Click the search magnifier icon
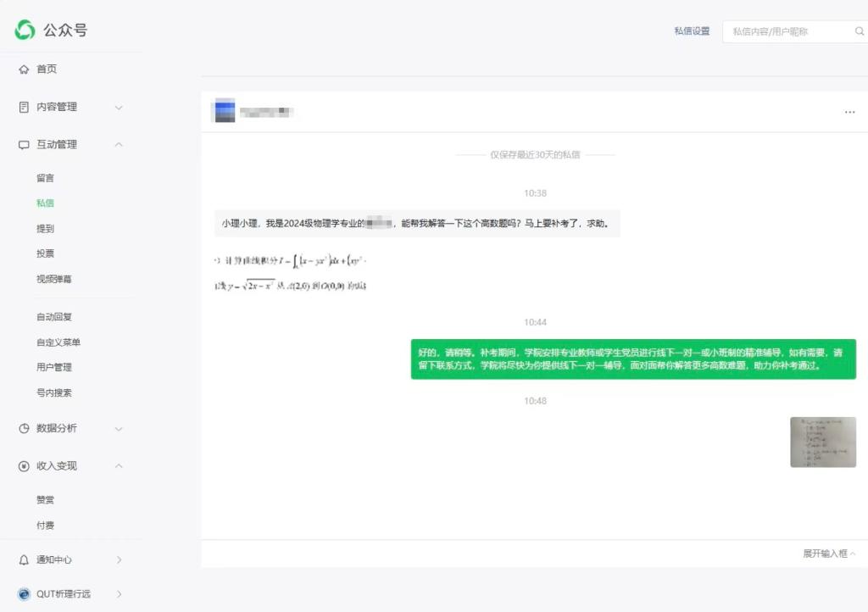The width and height of the screenshot is (868, 612). (x=859, y=31)
